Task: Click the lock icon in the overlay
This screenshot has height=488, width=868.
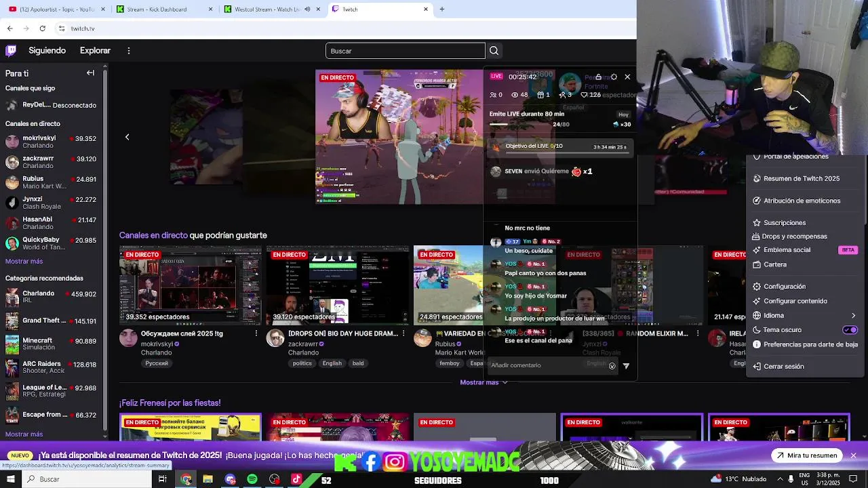Action: pyautogui.click(x=598, y=77)
